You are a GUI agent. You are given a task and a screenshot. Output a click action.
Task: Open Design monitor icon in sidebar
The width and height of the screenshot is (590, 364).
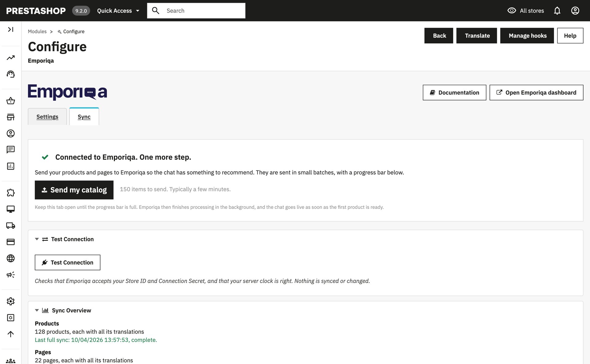tap(11, 209)
